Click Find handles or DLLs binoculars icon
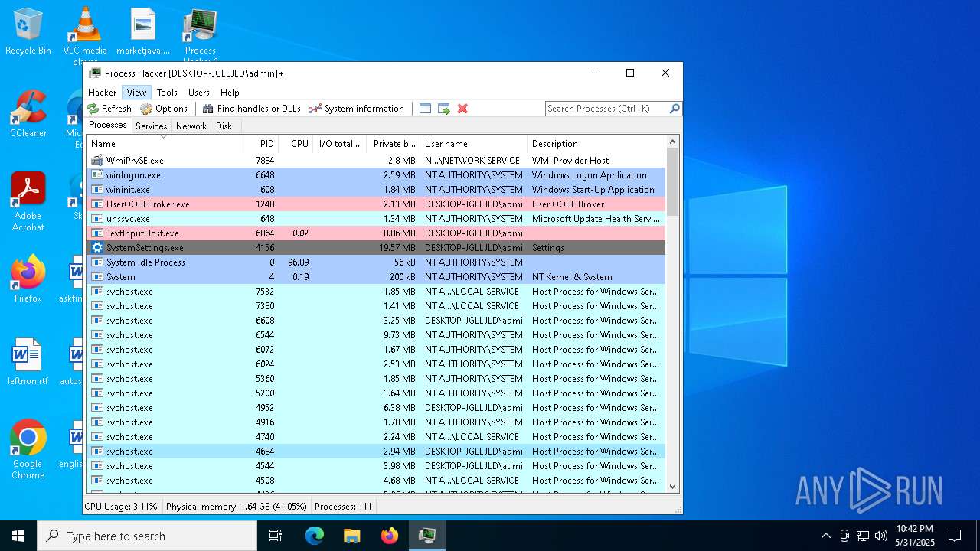This screenshot has height=551, width=980. click(x=207, y=109)
